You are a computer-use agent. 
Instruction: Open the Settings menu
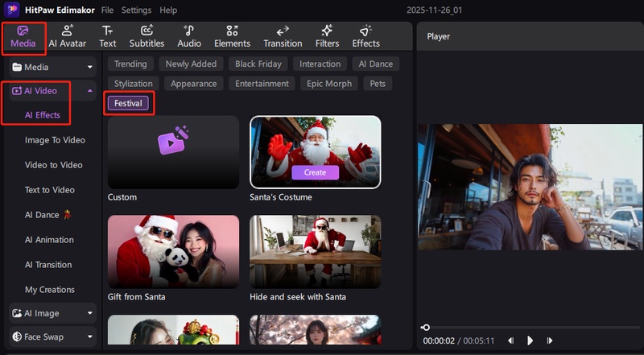136,10
